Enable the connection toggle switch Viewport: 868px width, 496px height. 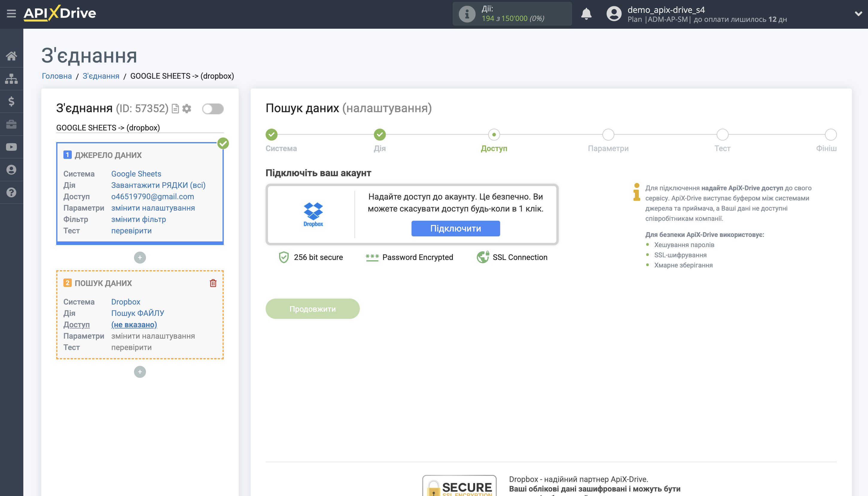(213, 109)
